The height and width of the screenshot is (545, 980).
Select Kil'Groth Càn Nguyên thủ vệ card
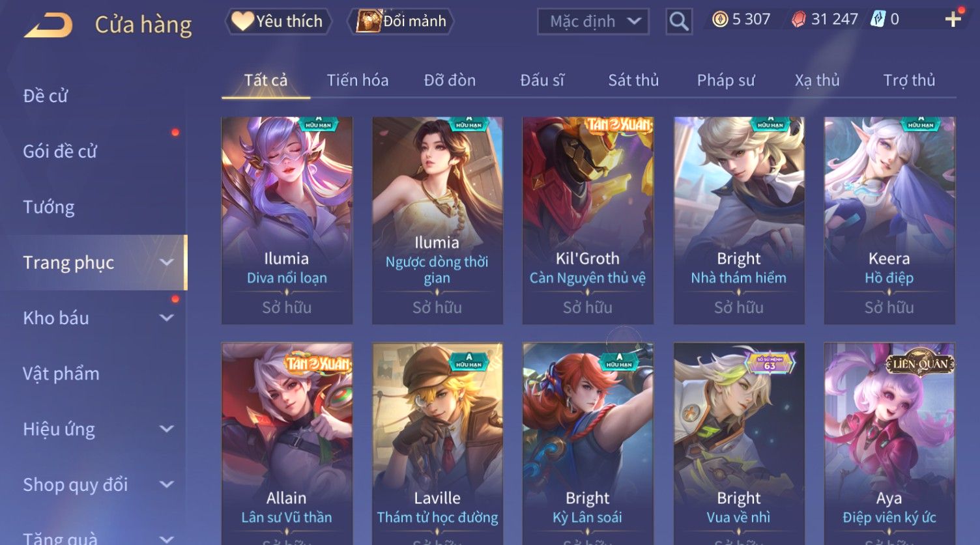click(x=588, y=221)
